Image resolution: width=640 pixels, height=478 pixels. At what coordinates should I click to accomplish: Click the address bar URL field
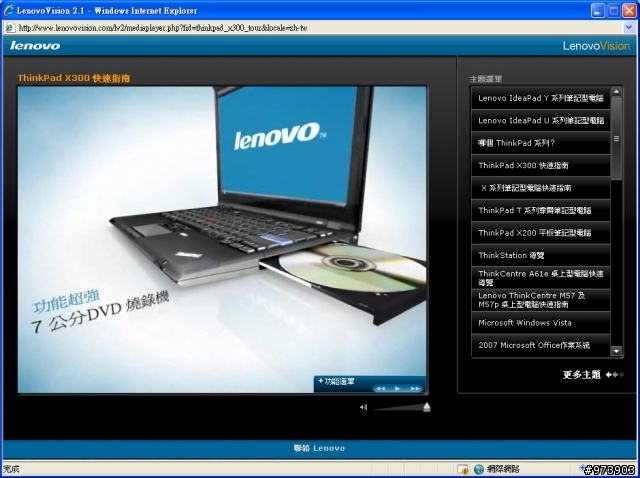318,28
